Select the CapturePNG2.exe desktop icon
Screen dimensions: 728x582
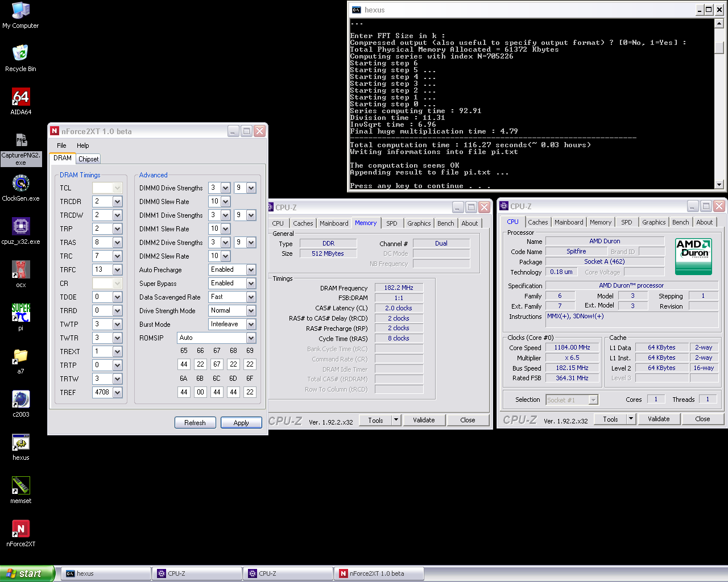pyautogui.click(x=20, y=149)
